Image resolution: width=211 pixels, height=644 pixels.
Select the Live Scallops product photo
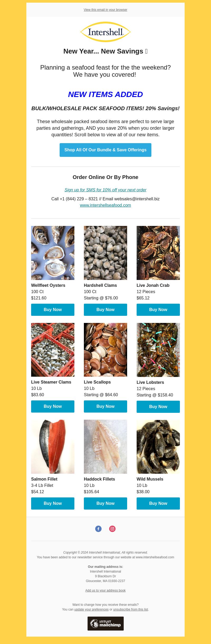tap(105, 350)
